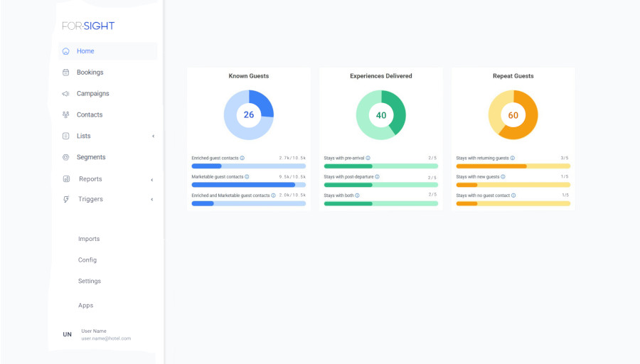Click the Reports chart icon
Viewport: 640px width, 364px height.
[x=65, y=179]
